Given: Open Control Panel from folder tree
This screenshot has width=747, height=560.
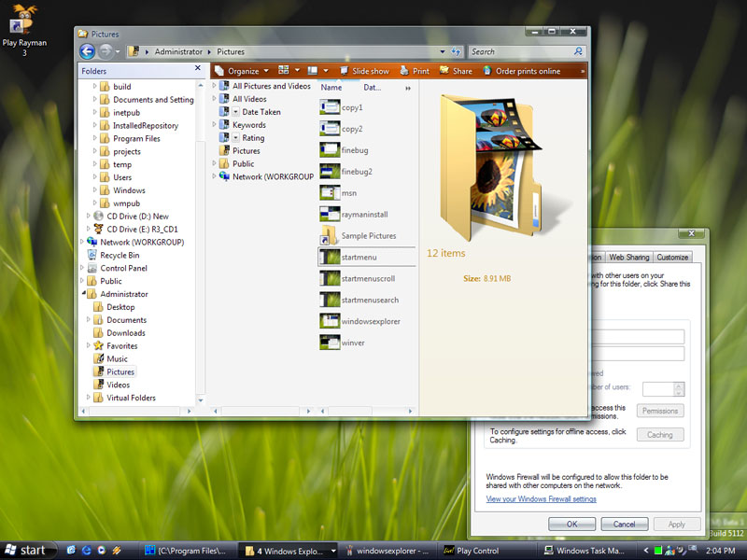Looking at the screenshot, I should pos(123,268).
